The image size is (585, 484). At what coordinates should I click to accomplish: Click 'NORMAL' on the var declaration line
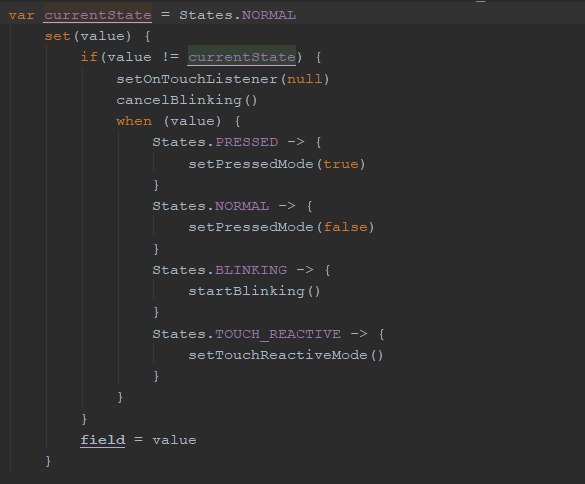click(269, 15)
